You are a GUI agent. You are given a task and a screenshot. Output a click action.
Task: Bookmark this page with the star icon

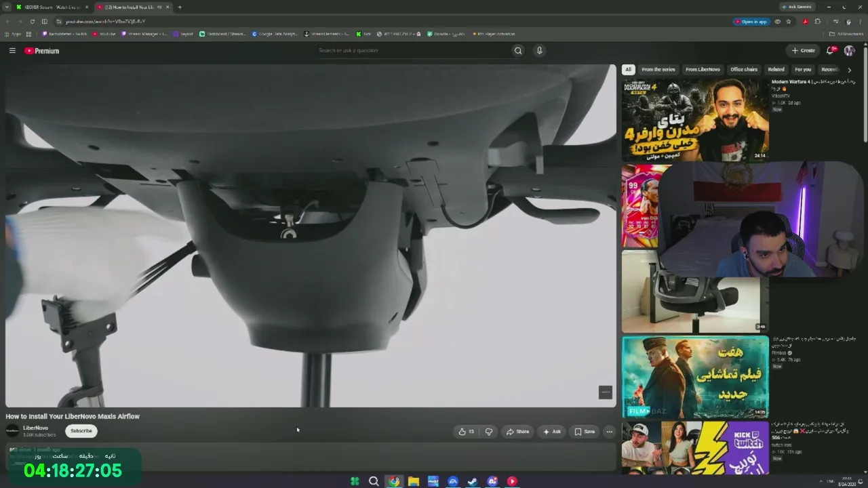[788, 21]
